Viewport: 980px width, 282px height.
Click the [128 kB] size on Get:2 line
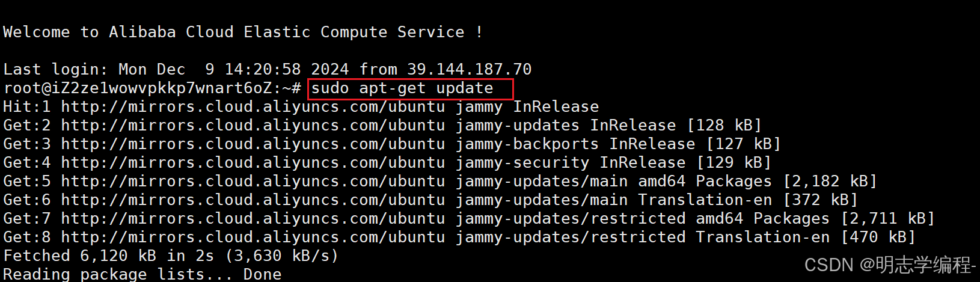click(724, 126)
